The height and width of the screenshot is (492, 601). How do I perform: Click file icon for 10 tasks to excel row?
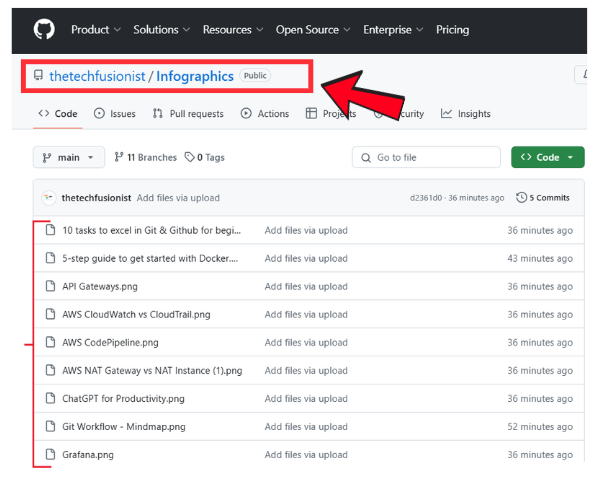pyautogui.click(x=50, y=230)
